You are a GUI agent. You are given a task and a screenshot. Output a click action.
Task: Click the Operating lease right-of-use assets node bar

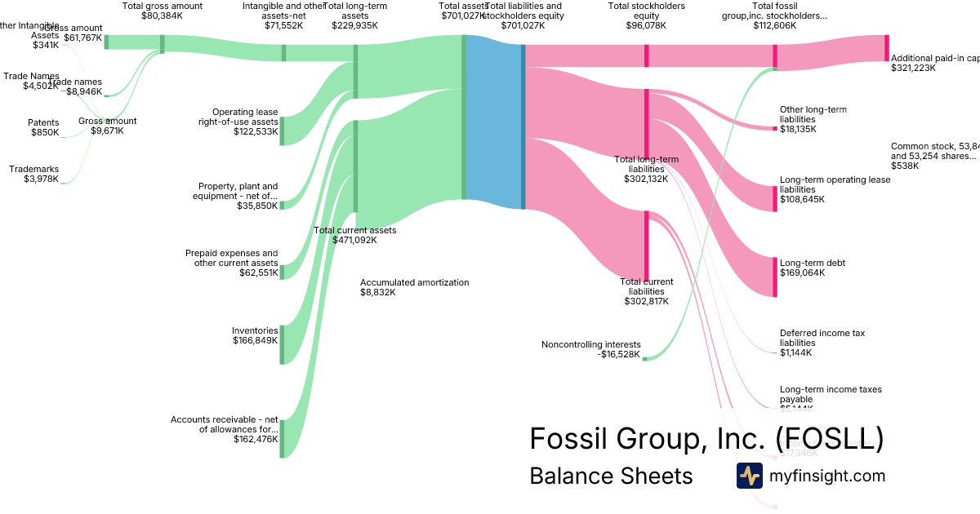[283, 131]
